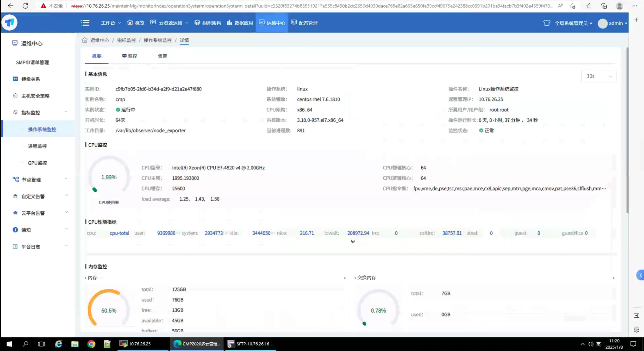Switch to SFTP-10.76.26.16 taskbar window

pyautogui.click(x=250, y=344)
